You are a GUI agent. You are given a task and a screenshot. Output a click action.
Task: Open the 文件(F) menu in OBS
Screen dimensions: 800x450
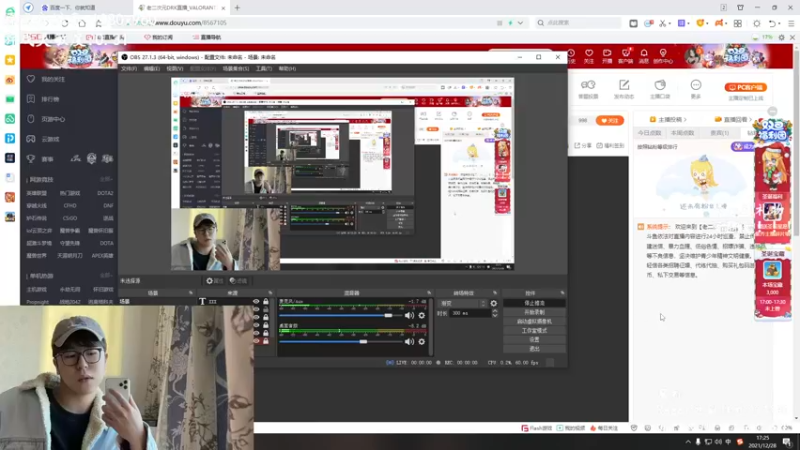click(129, 68)
